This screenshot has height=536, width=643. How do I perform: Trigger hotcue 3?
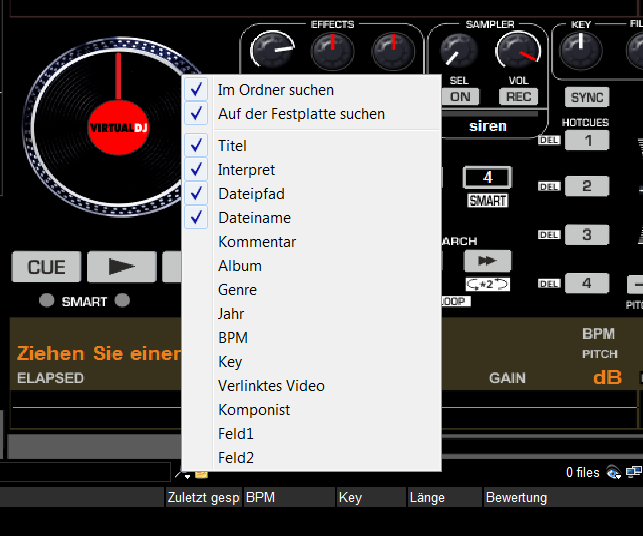587,235
